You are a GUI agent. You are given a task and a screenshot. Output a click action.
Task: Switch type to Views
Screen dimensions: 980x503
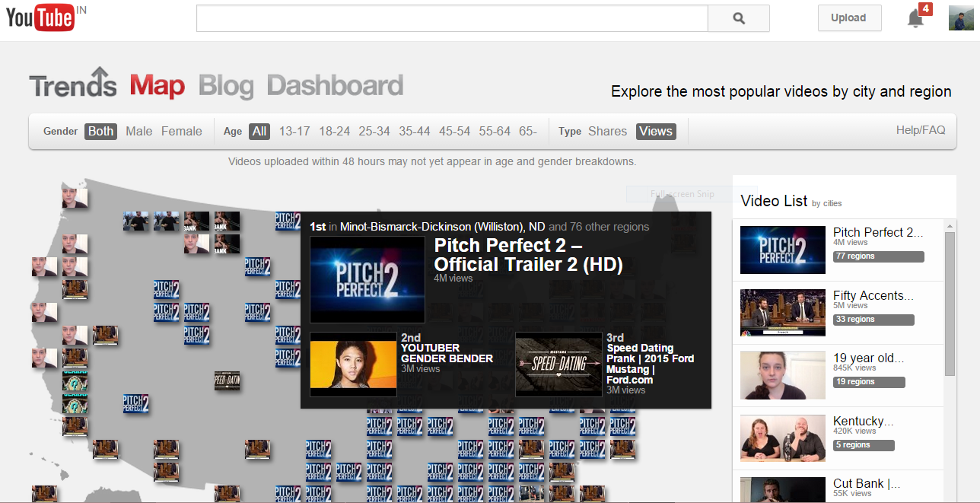tap(656, 131)
